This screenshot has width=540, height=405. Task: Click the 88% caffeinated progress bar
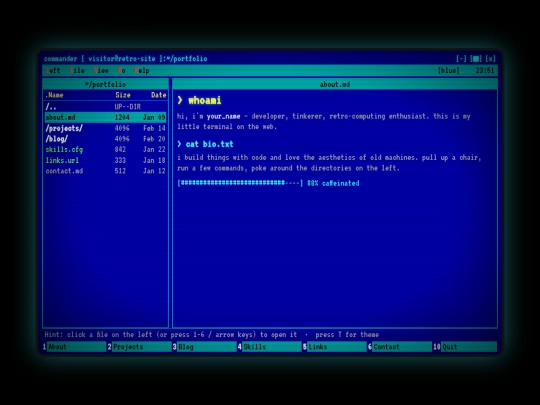click(268, 183)
